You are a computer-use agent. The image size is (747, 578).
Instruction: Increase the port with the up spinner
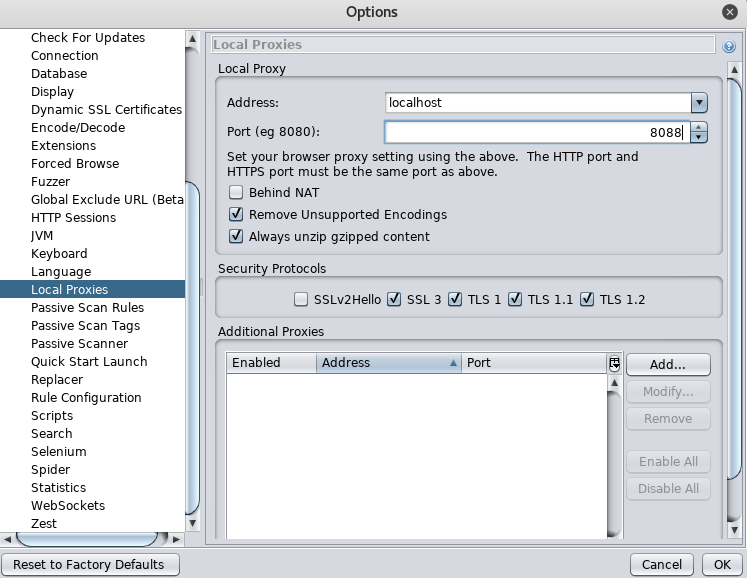[699, 127]
